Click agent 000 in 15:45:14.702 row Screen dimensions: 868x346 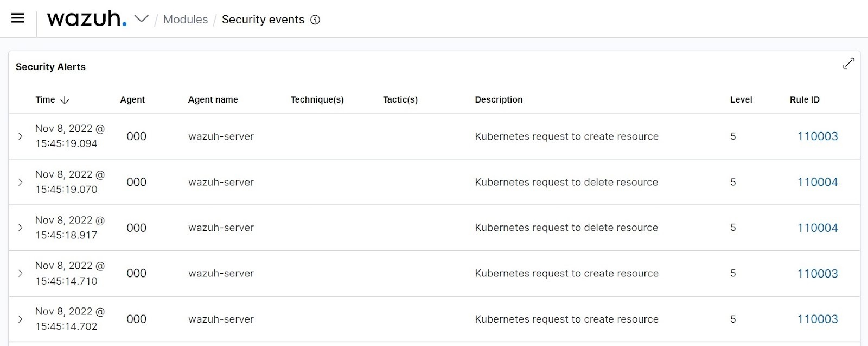click(x=137, y=319)
